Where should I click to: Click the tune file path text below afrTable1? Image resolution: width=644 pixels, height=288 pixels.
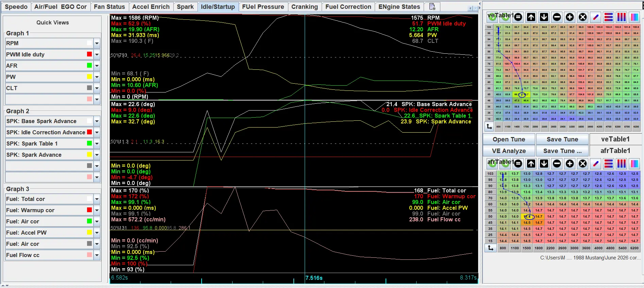pos(590,258)
